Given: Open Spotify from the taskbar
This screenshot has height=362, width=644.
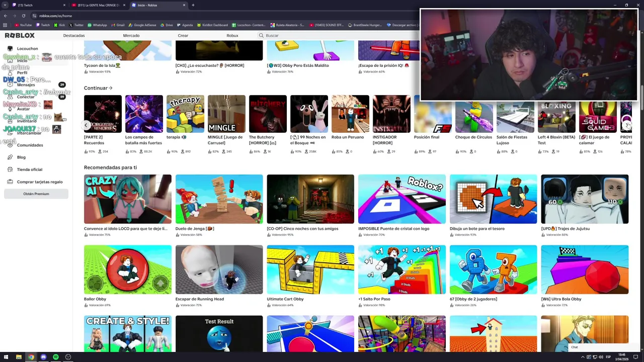Looking at the screenshot, I should pos(56,357).
